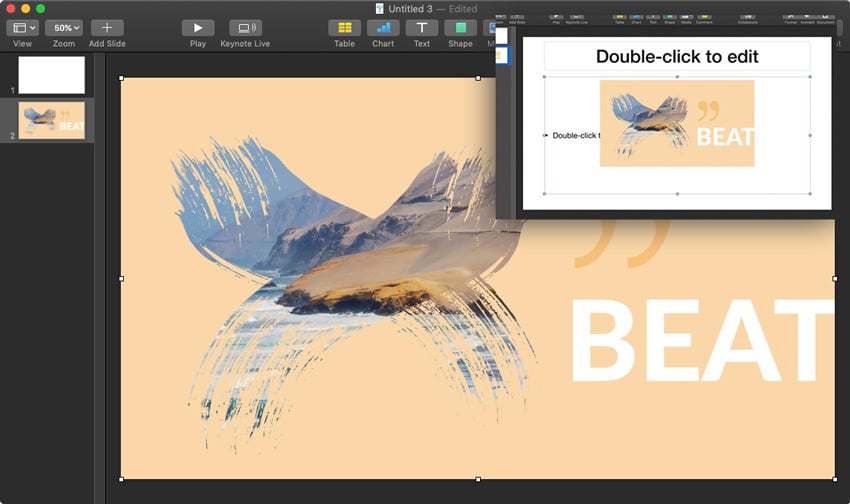Viewport: 850px width, 504px height.
Task: Insert a Table from the toolbar
Action: (x=344, y=28)
